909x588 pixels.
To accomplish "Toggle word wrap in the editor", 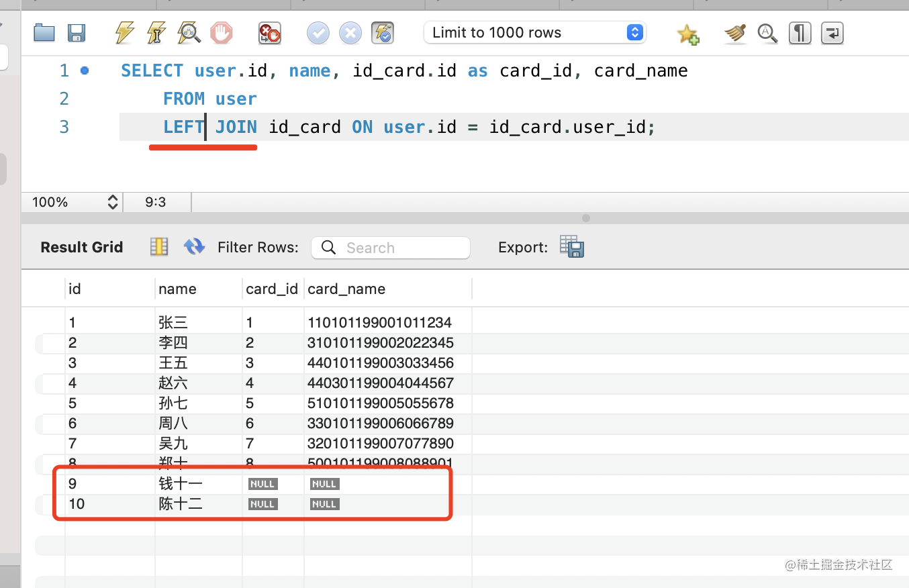I will [x=832, y=33].
